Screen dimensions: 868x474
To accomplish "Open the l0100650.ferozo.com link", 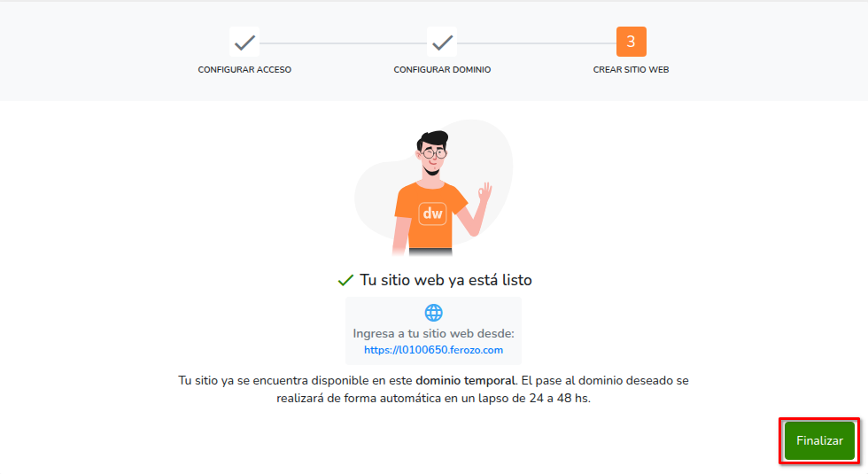I will [433, 350].
